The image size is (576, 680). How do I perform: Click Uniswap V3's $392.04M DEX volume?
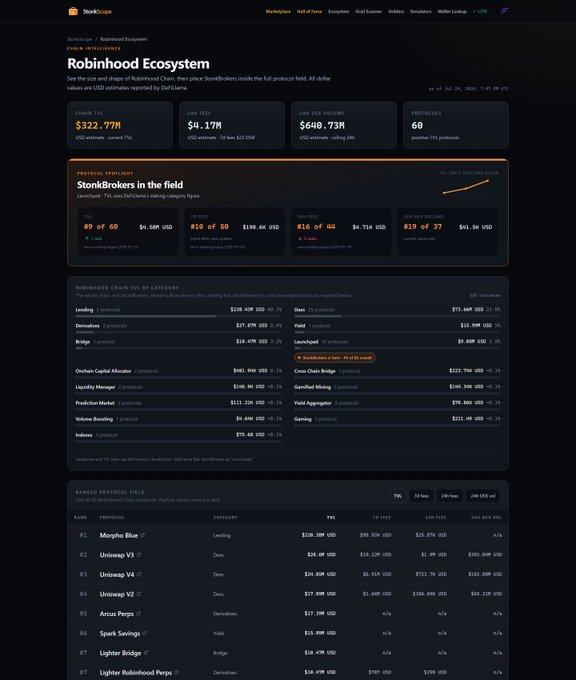pyautogui.click(x=485, y=555)
